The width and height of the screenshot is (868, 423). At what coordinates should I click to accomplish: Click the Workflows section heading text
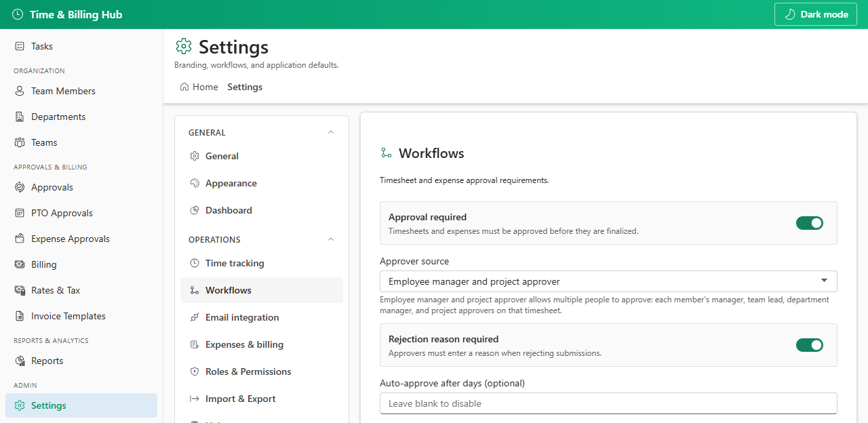tap(431, 153)
